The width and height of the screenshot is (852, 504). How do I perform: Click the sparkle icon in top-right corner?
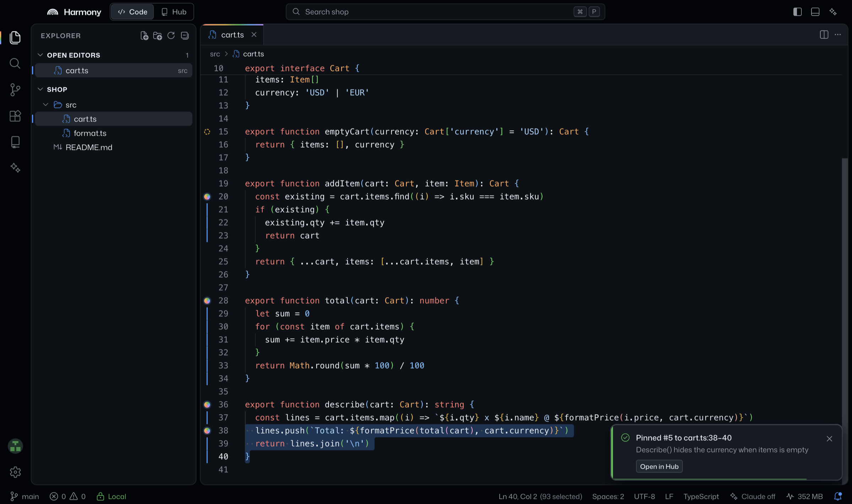click(x=833, y=12)
